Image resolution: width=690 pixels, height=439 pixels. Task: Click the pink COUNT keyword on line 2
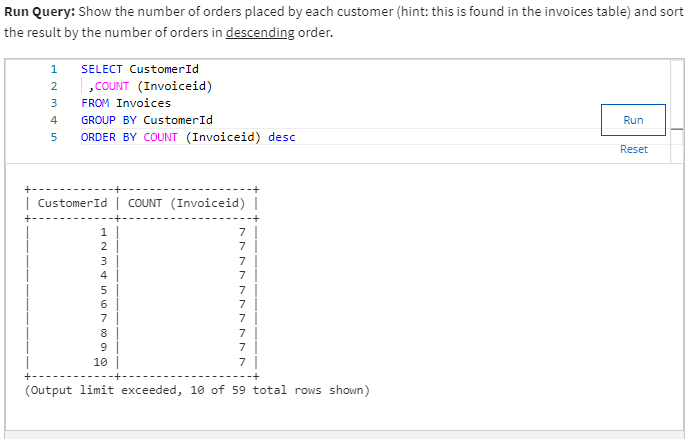(x=113, y=86)
